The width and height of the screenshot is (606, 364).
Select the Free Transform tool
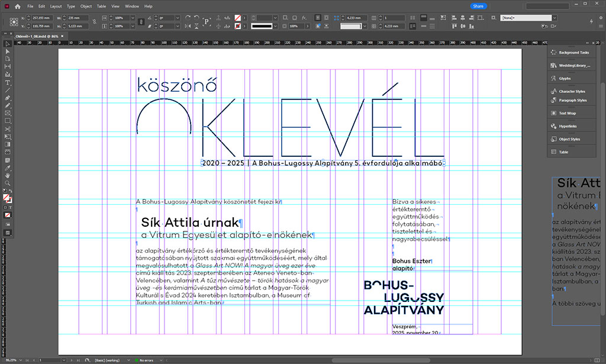tap(7, 137)
